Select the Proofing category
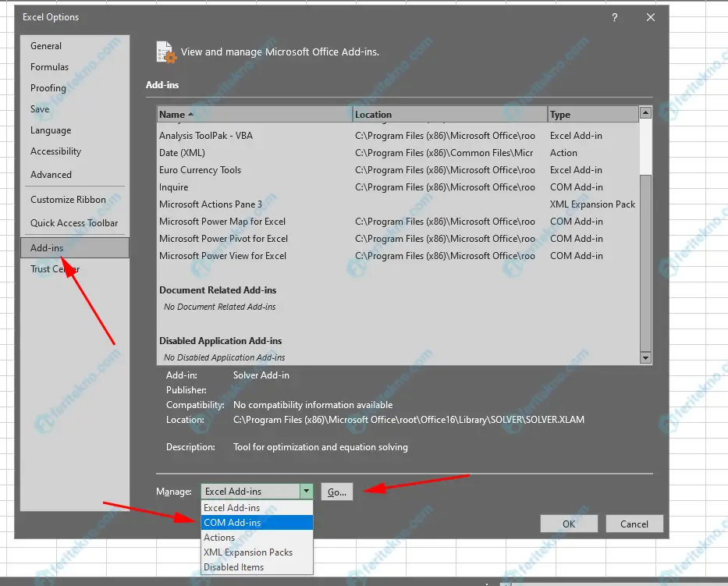Screen dimensions: 728x586 pos(74,87)
